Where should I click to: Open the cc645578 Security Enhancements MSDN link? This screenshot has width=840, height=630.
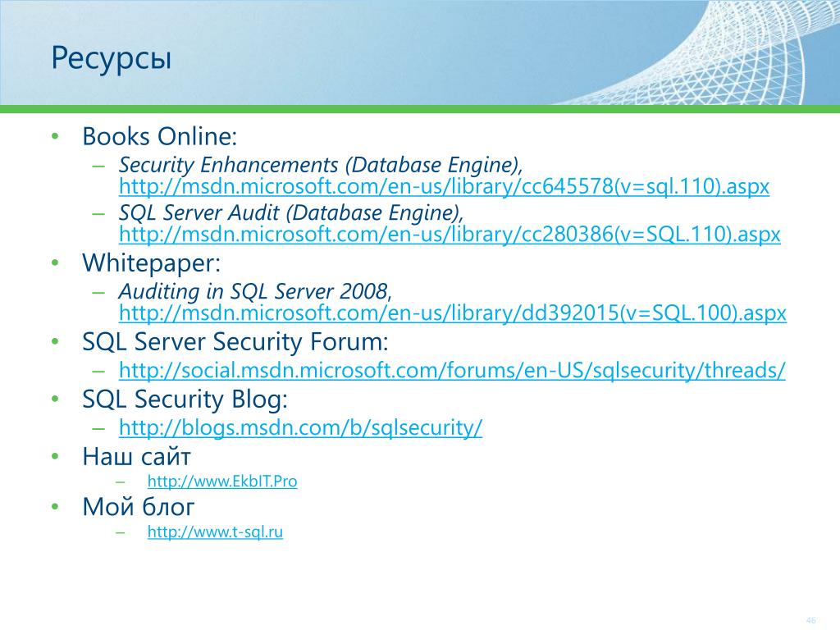[444, 186]
